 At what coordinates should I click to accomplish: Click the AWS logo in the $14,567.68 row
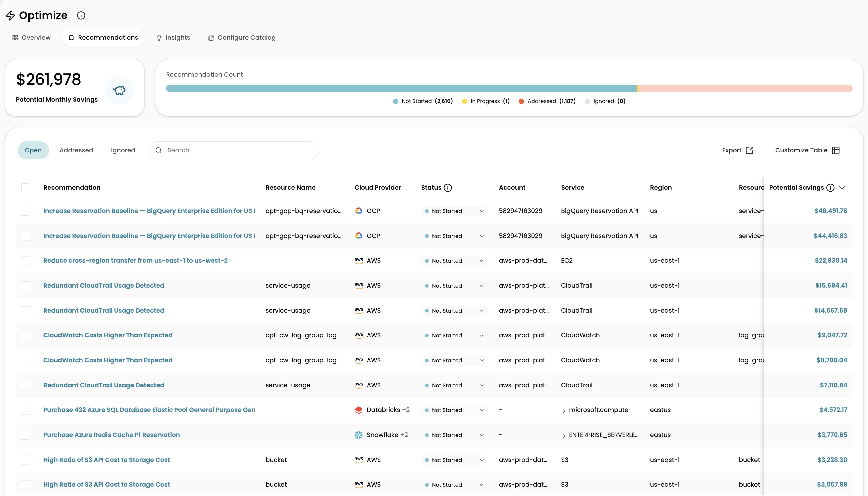coord(359,310)
